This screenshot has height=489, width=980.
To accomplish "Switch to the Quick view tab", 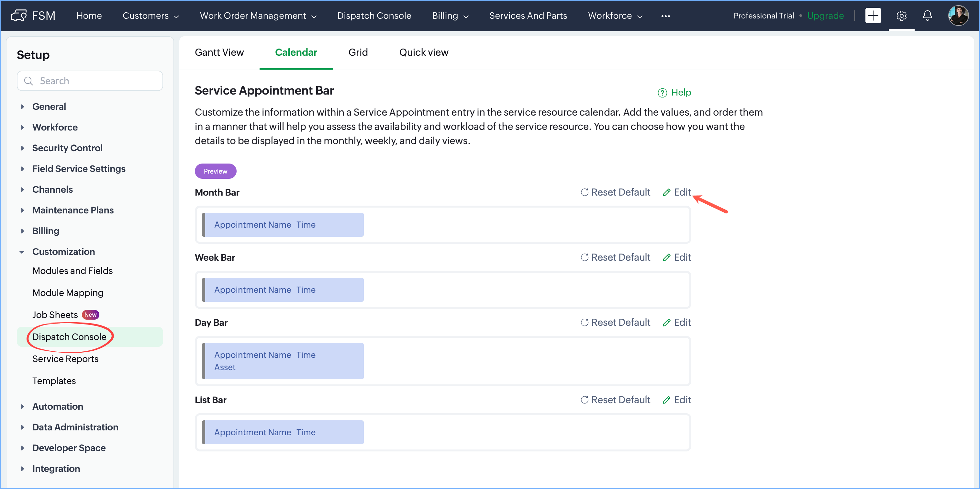I will pyautogui.click(x=423, y=52).
